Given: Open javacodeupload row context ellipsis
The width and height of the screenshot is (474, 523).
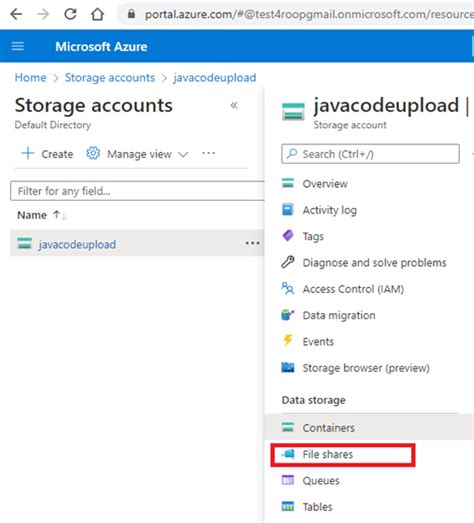Looking at the screenshot, I should (253, 243).
